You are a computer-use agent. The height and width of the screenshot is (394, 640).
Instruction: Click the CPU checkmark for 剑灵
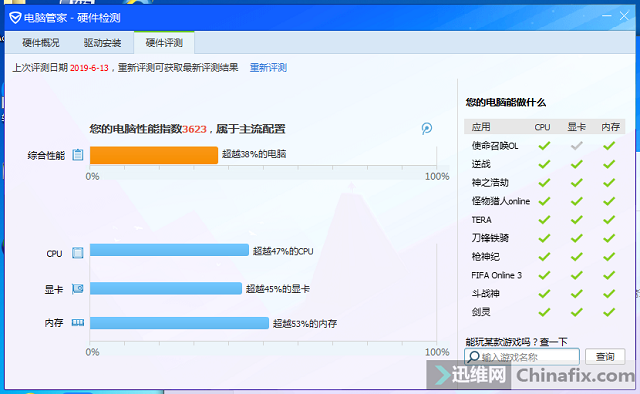544,312
